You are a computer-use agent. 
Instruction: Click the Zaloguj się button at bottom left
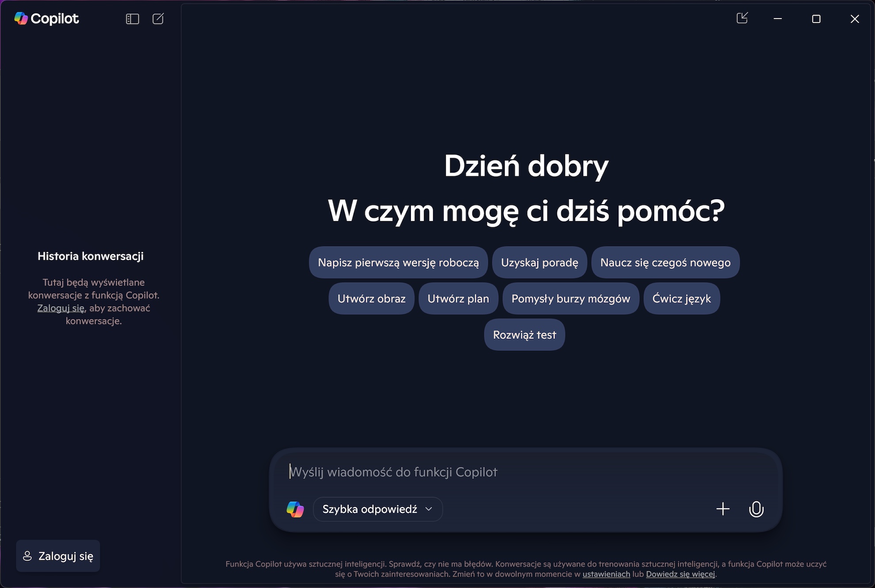pos(58,556)
